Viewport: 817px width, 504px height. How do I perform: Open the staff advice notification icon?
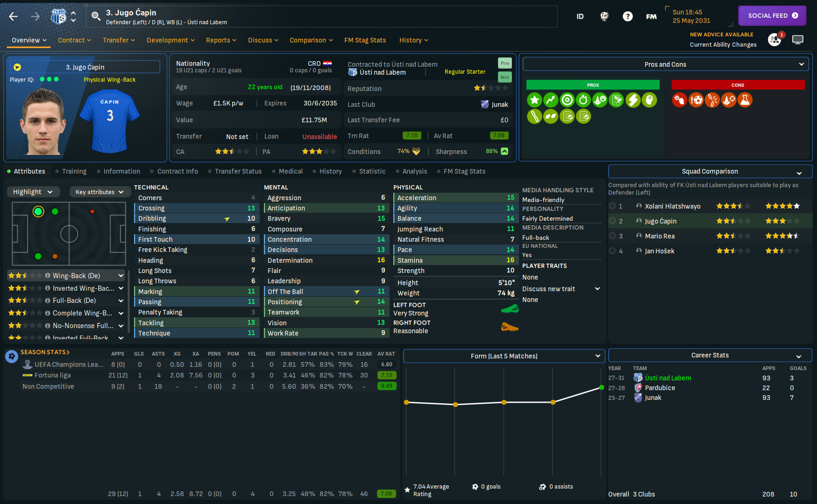click(774, 40)
